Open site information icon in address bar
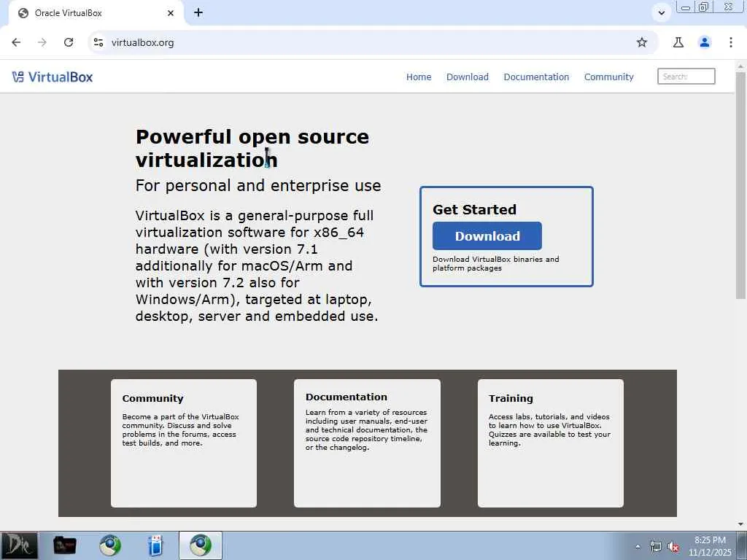This screenshot has height=560, width=747. click(98, 42)
